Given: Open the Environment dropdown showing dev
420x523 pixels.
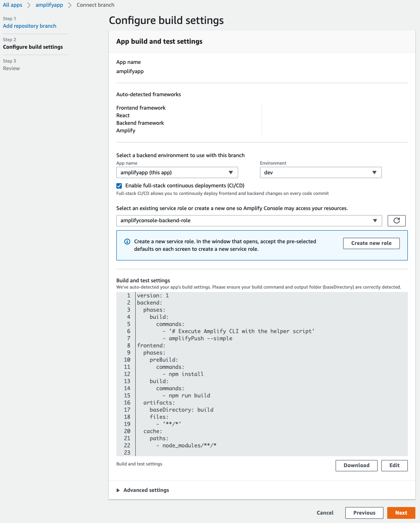Looking at the screenshot, I should point(320,173).
